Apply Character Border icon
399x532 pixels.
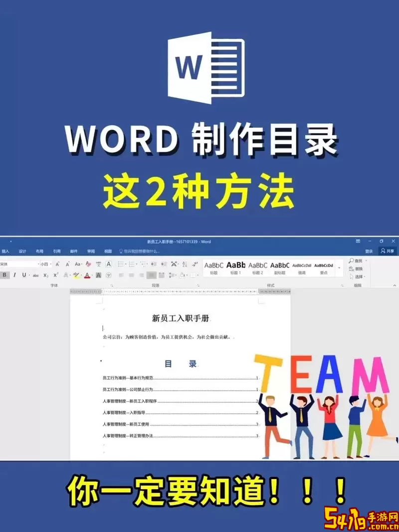pyautogui.click(x=109, y=265)
